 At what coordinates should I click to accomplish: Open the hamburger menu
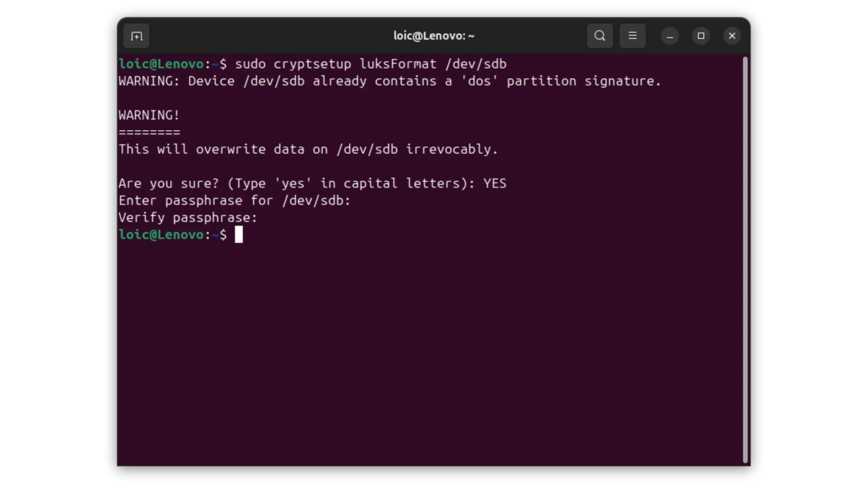pyautogui.click(x=632, y=36)
